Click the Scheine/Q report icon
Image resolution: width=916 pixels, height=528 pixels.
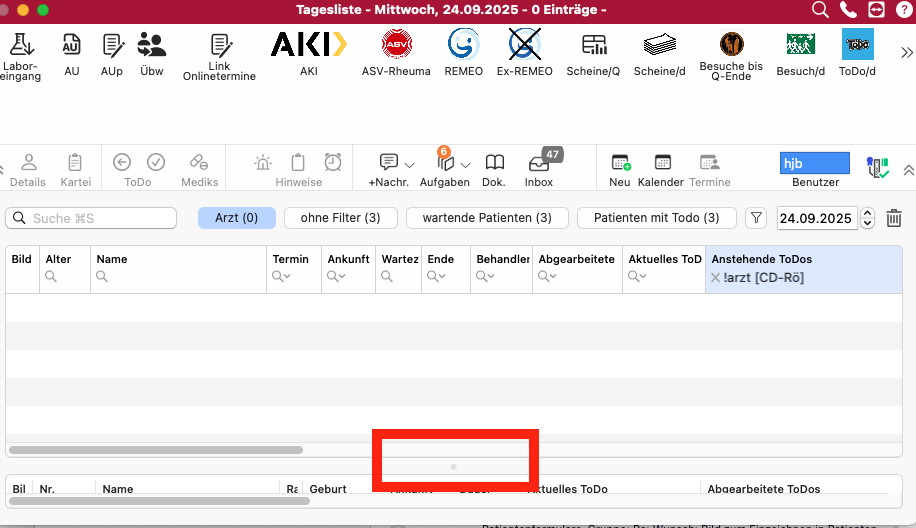594,44
